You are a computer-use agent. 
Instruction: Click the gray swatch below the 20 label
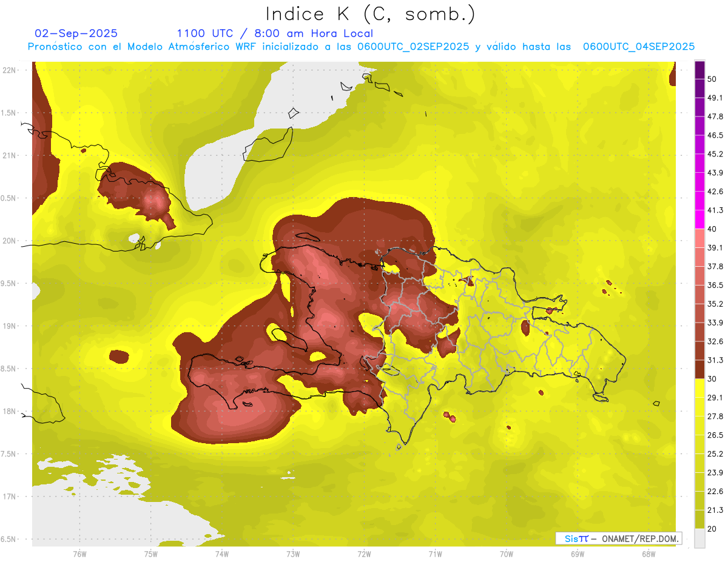click(699, 538)
